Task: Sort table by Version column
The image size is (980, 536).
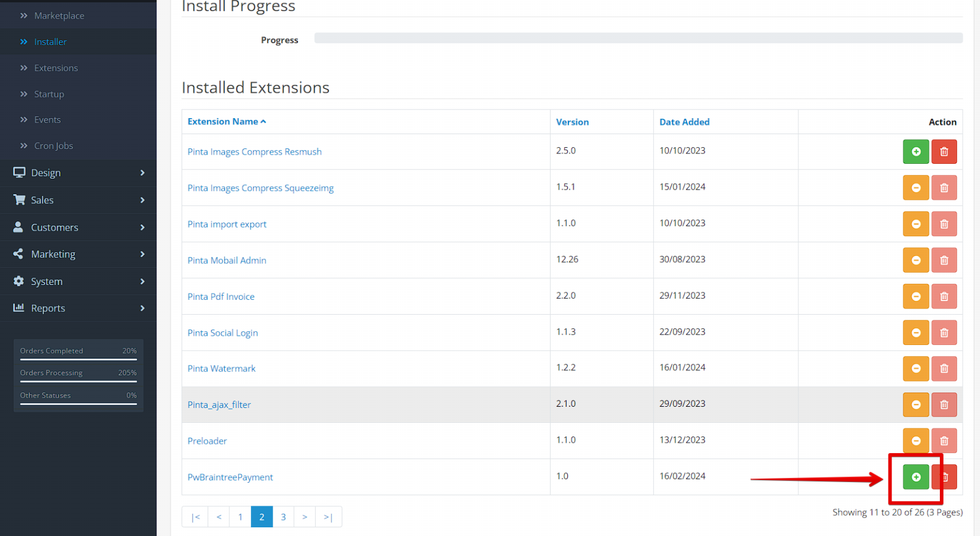Action: tap(572, 122)
